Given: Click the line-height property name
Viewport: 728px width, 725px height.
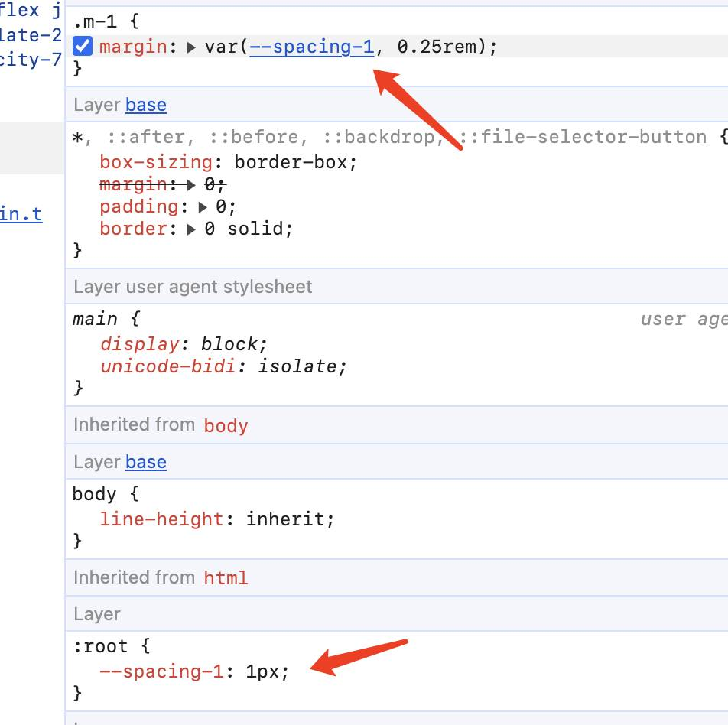Looking at the screenshot, I should (x=161, y=519).
